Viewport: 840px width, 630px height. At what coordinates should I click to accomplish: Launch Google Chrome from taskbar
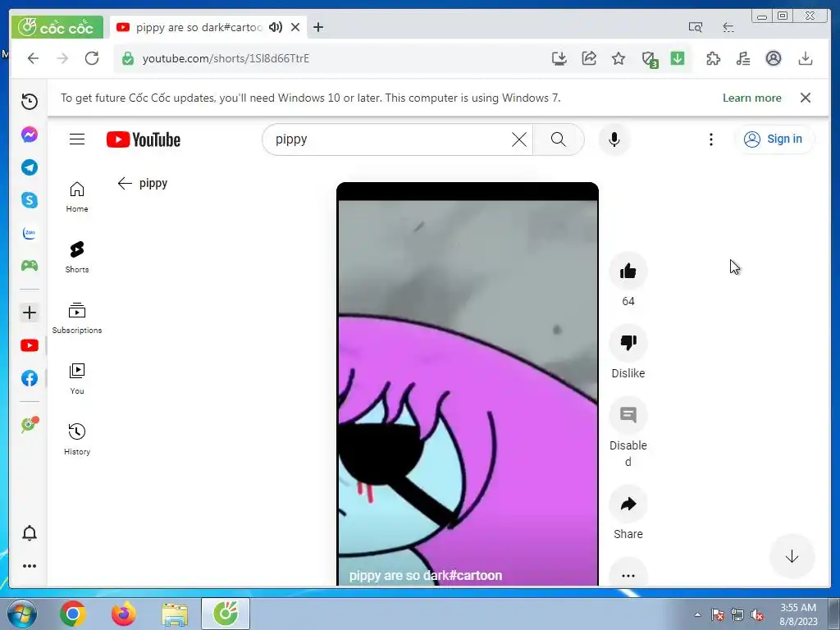[x=73, y=614]
